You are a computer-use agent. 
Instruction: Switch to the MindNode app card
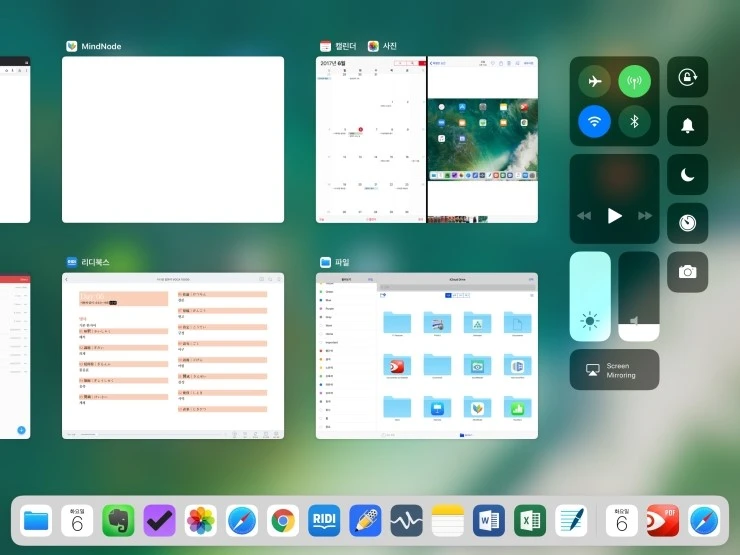coord(173,140)
